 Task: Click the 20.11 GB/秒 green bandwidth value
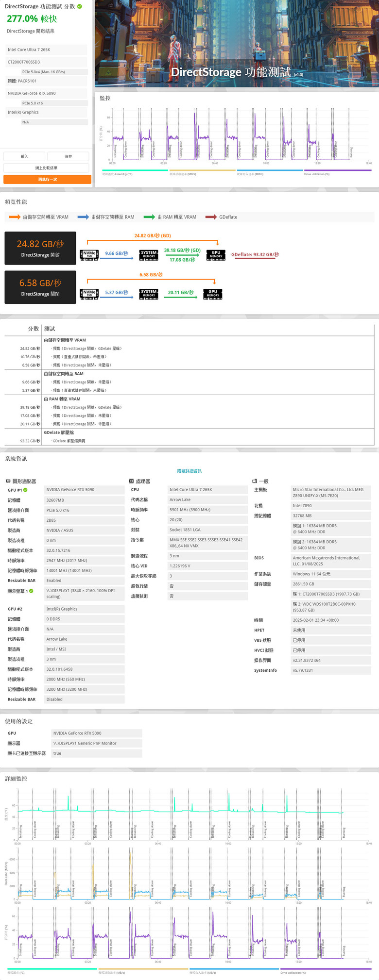(181, 292)
